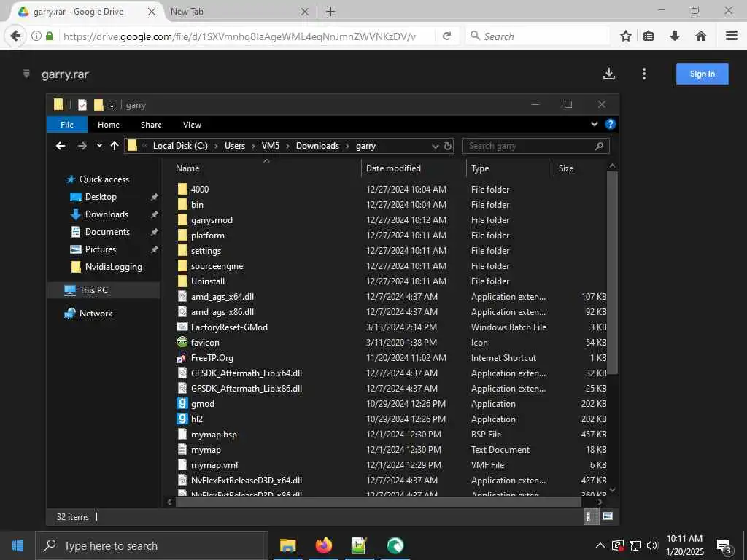Go to the browser home page

tap(701, 36)
